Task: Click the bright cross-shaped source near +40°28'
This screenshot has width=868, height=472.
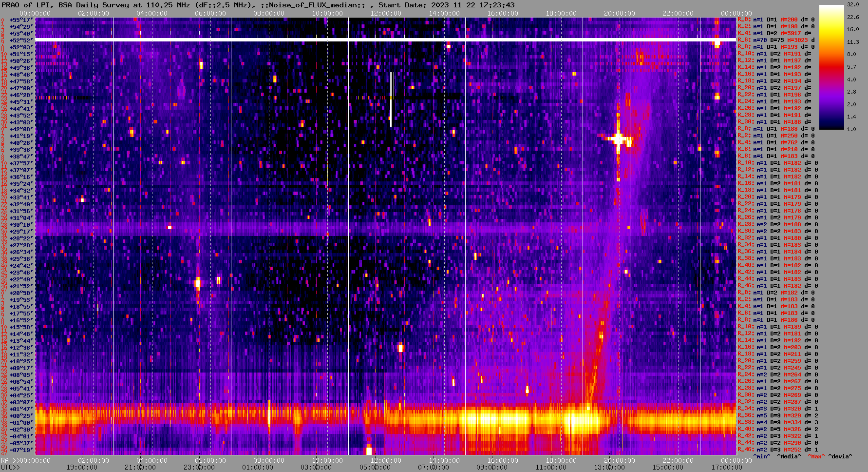Action: coord(618,139)
